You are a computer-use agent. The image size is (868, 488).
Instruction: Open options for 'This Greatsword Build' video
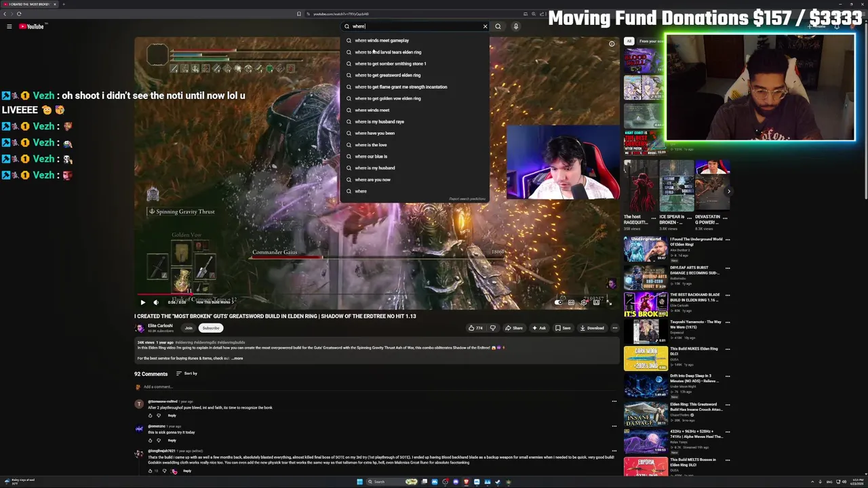point(728,404)
